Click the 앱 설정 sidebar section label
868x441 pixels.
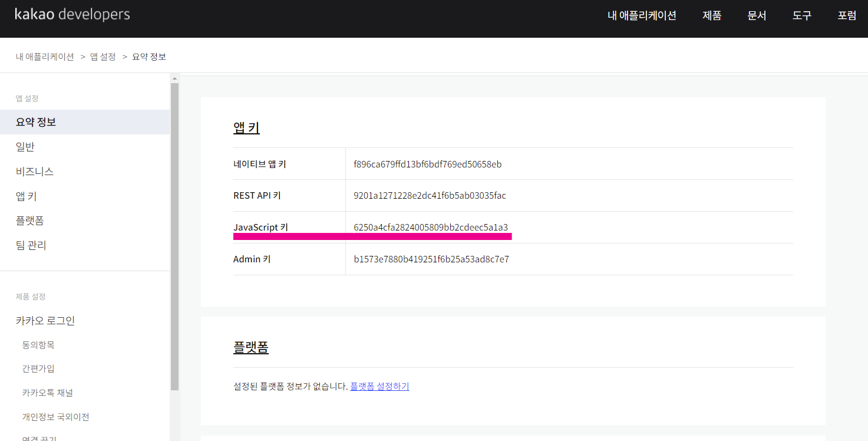coord(27,98)
